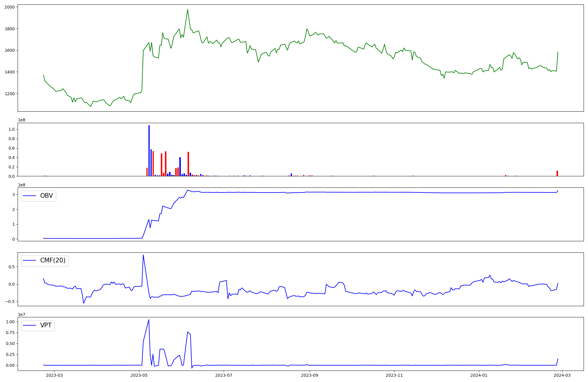Click the 2023-11 x-axis label
This screenshot has height=382, width=588.
point(394,375)
